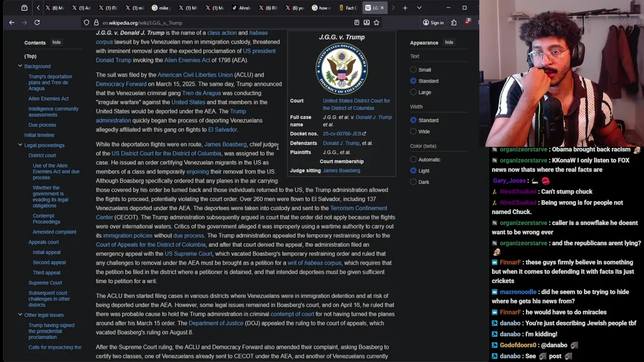Screen dimensions: 644x362
Task: Collapse Other legal issues section in Contents
Action: (x=20, y=315)
